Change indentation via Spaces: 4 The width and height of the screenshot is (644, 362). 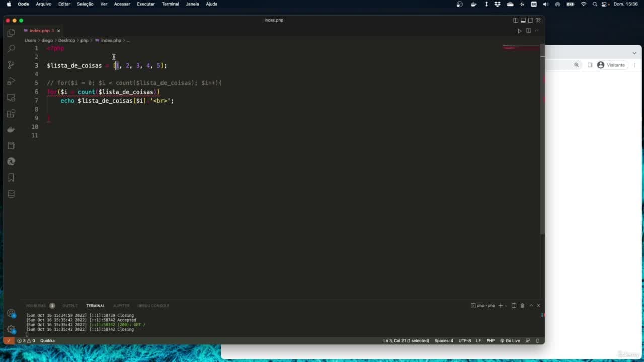tap(444, 341)
